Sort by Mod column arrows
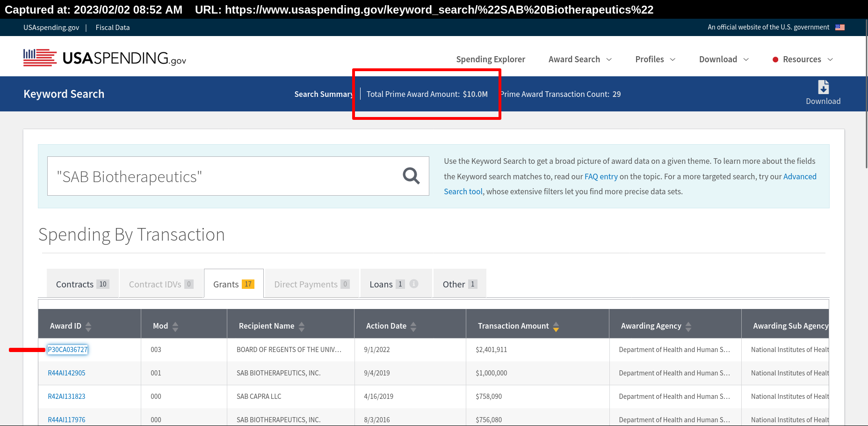Screen dimensions: 868x426 (175, 326)
